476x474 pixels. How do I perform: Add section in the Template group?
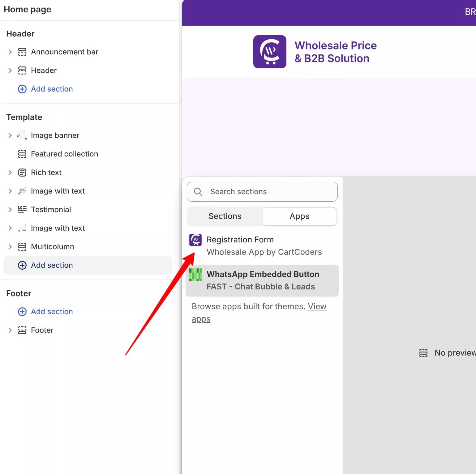(88, 265)
